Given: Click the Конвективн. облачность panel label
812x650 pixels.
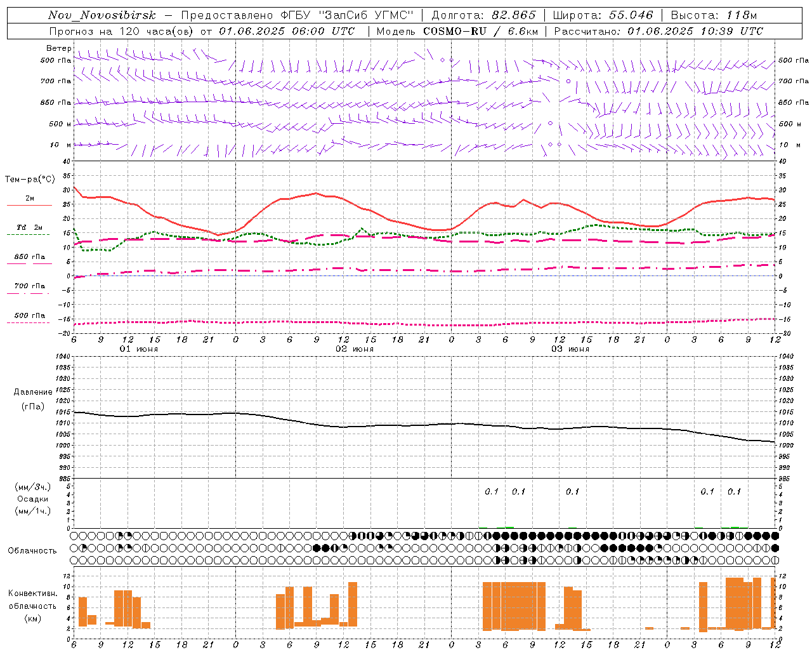Looking at the screenshot, I should pos(32,606).
